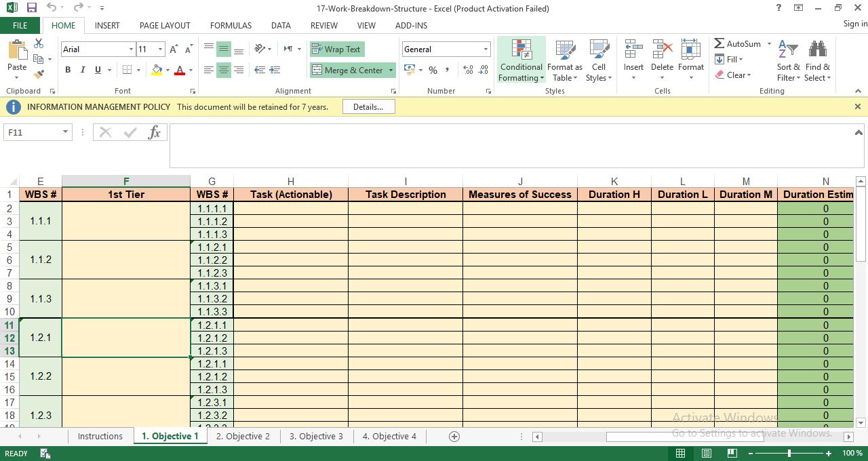
Task: Switch to the FORMULAS ribbon tab
Action: (231, 25)
